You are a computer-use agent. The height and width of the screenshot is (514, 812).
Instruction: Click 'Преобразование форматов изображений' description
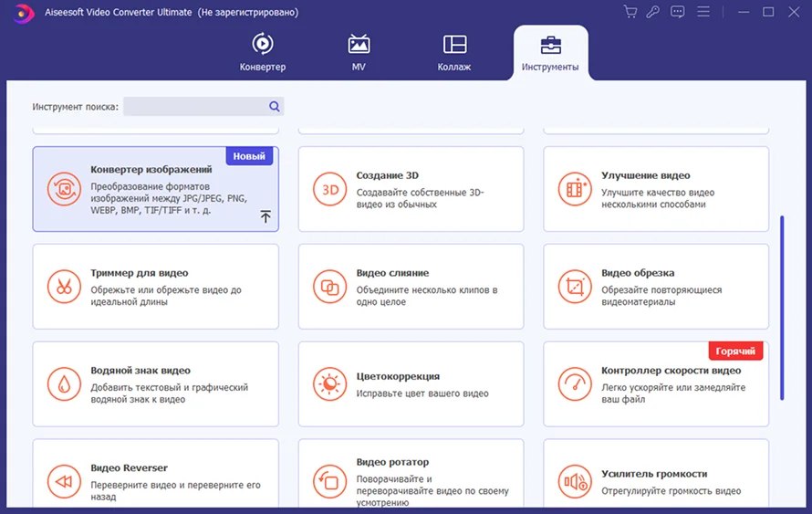169,198
